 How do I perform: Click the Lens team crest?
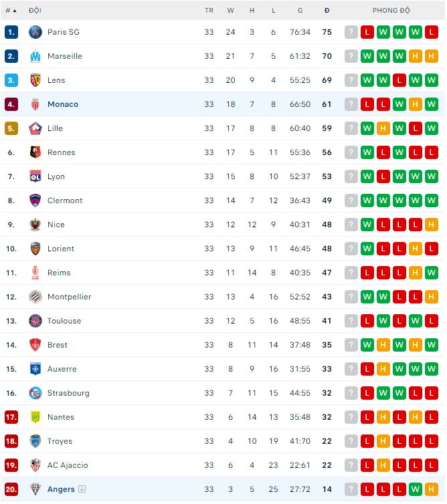click(35, 80)
